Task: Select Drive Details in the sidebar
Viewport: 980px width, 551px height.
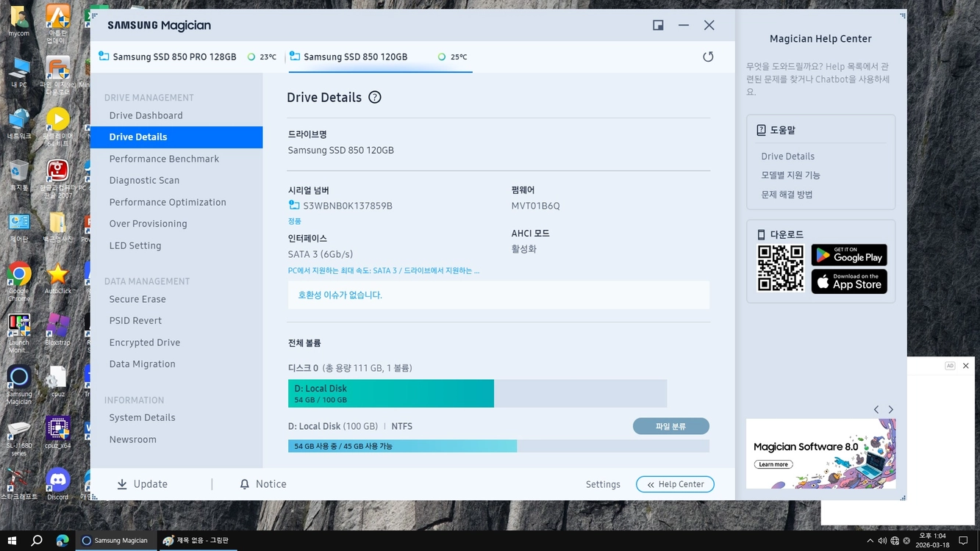Action: click(x=176, y=137)
